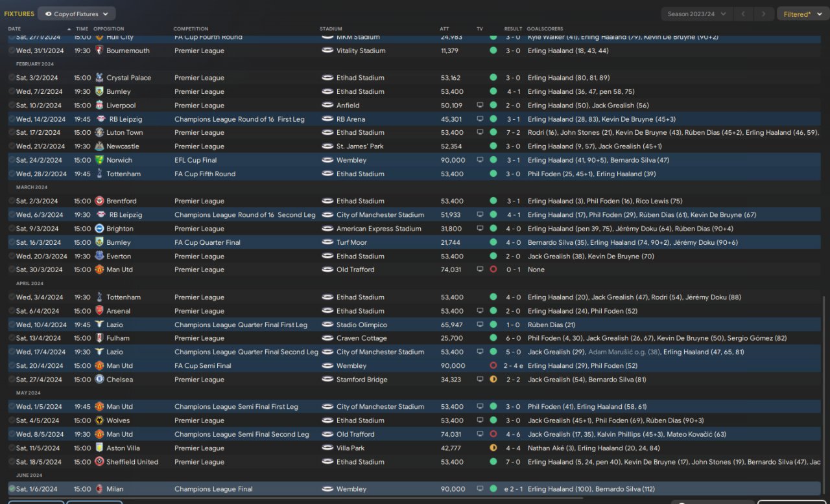Viewport: 830px width, 504px height.
Task: Click the stadium icon beside Turf Moor
Action: point(327,242)
